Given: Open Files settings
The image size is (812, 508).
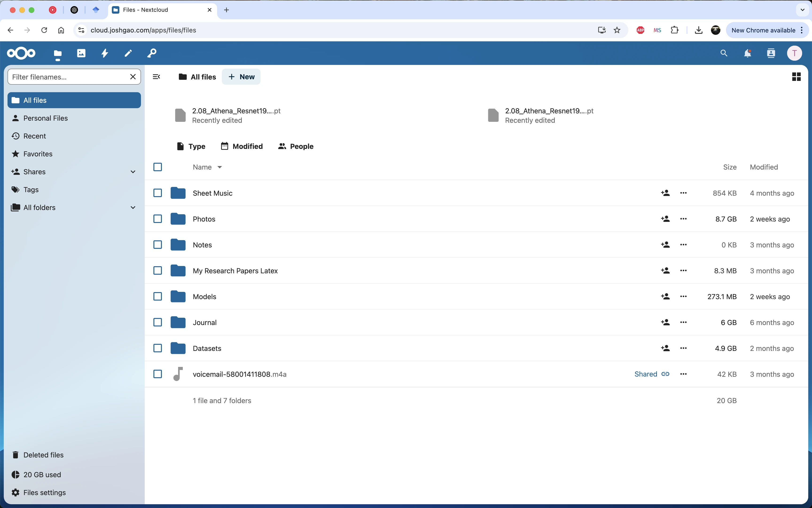Looking at the screenshot, I should pos(74,492).
